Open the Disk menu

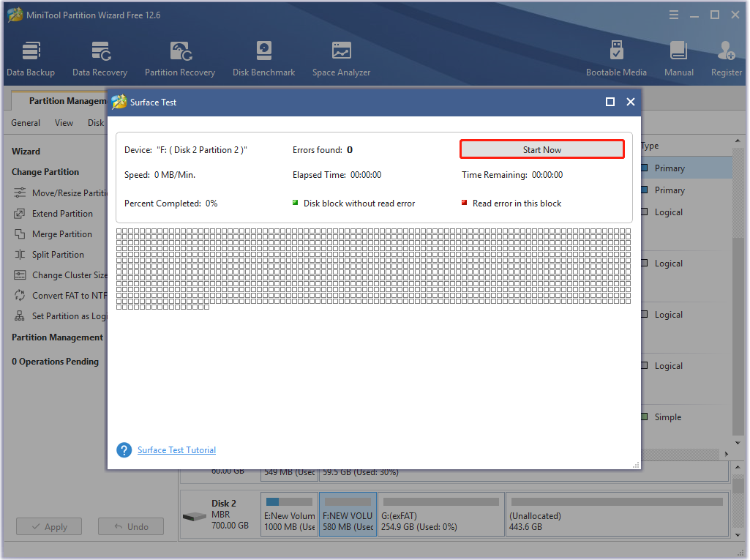(x=96, y=123)
